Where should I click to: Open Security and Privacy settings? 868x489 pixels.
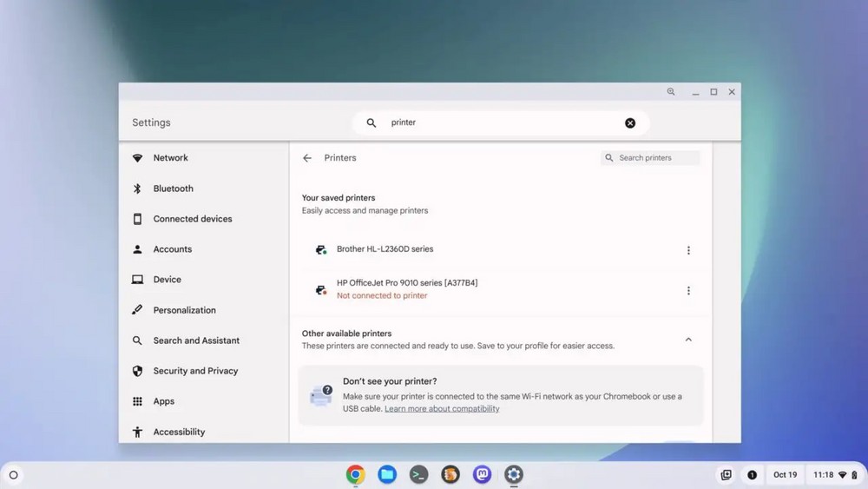(195, 371)
